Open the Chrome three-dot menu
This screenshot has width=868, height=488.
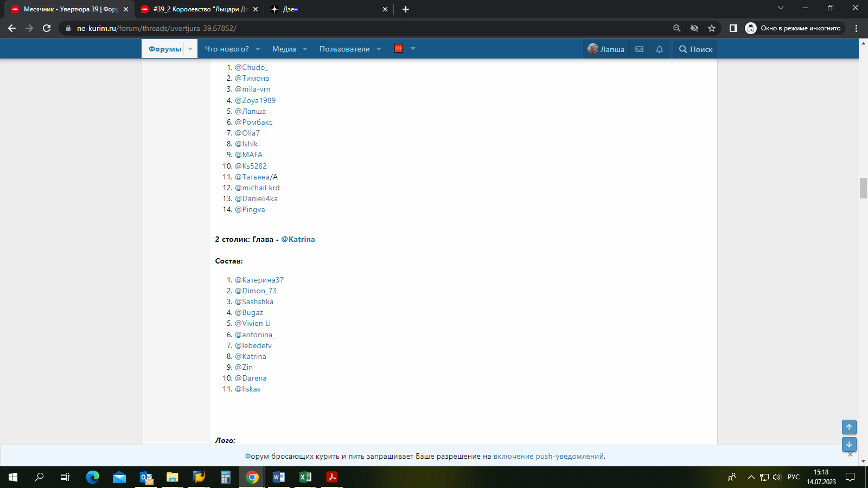(x=857, y=28)
